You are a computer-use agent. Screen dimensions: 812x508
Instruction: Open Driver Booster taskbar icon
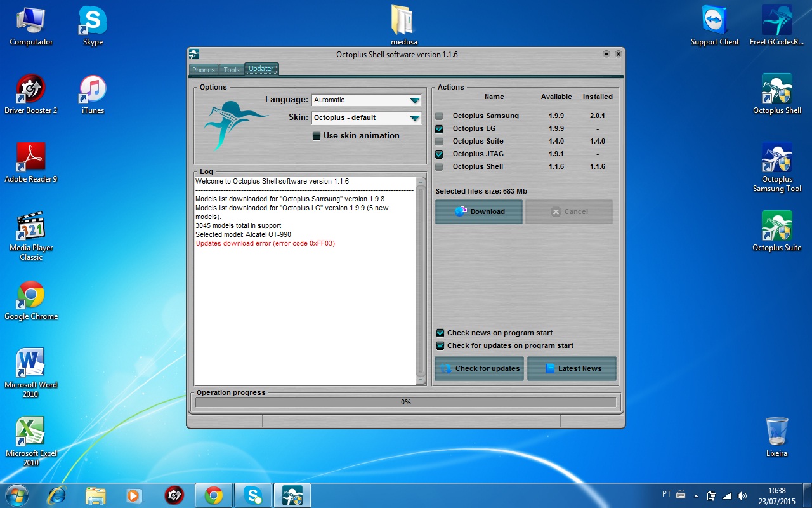point(174,495)
